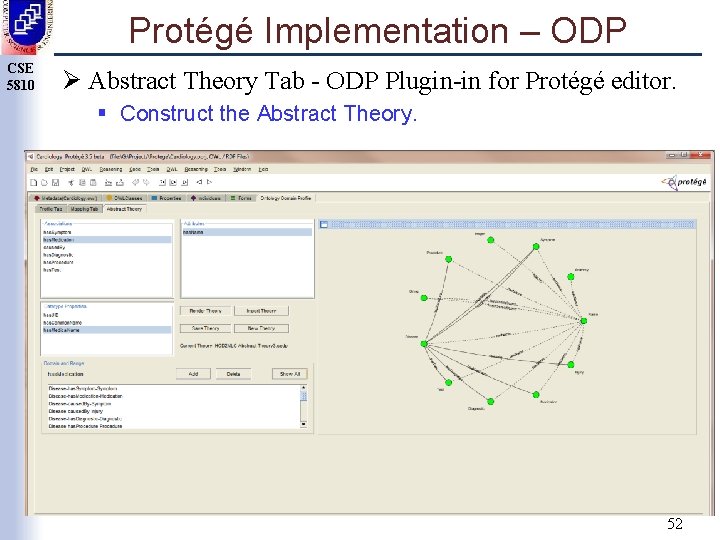Click the New project toolbar icon
Viewport: 720px width, 540px height.
click(34, 183)
